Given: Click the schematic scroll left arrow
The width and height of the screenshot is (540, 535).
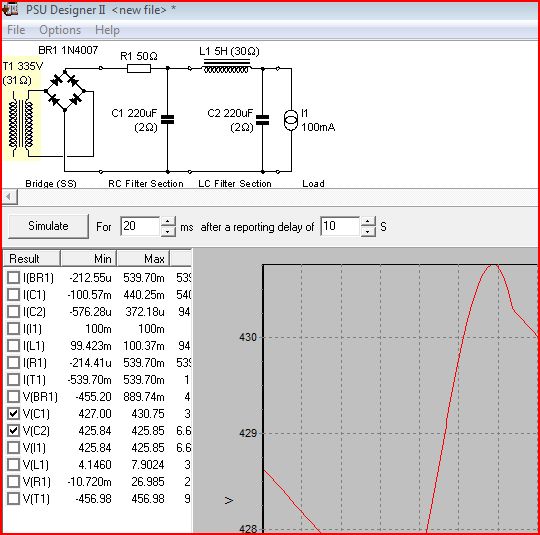Looking at the screenshot, I should [9, 197].
